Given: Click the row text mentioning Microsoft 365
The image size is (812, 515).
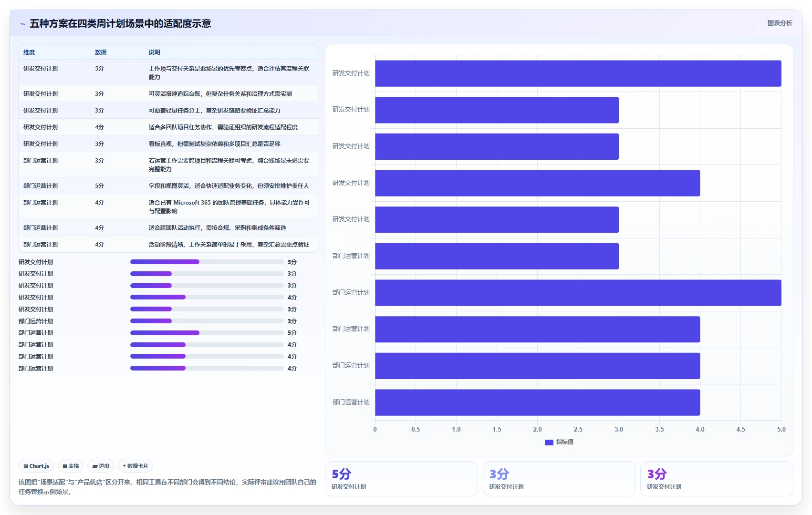Looking at the screenshot, I should 229,206.
